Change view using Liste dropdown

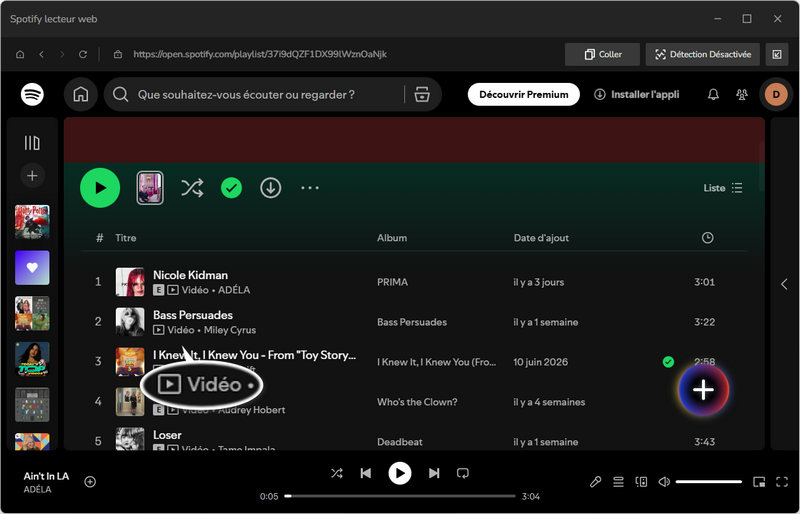[x=723, y=188]
